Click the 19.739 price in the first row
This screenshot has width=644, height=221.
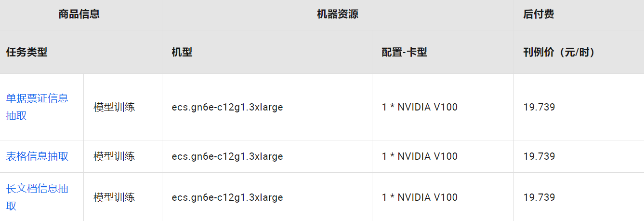tap(539, 107)
